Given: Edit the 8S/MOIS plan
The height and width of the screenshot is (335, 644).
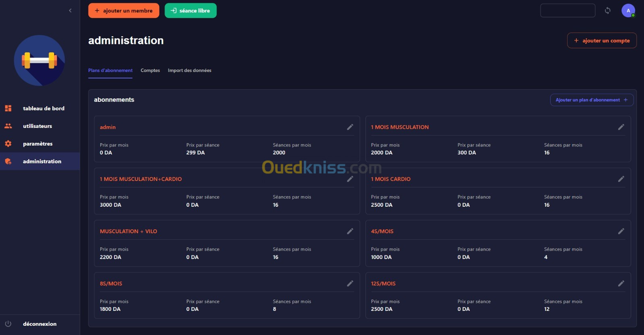Looking at the screenshot, I should [350, 284].
